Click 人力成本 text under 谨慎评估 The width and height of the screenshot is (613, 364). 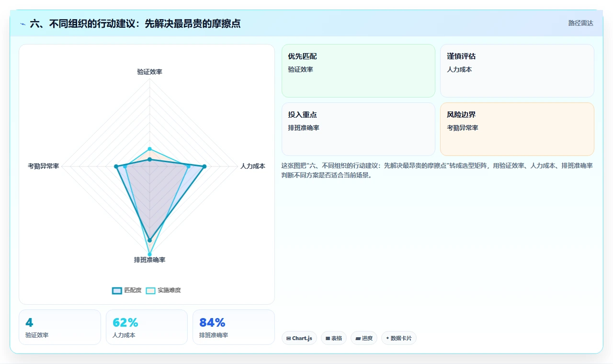(459, 69)
